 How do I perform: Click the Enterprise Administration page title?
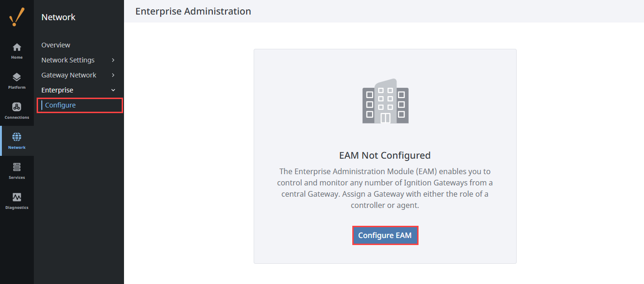tap(193, 11)
